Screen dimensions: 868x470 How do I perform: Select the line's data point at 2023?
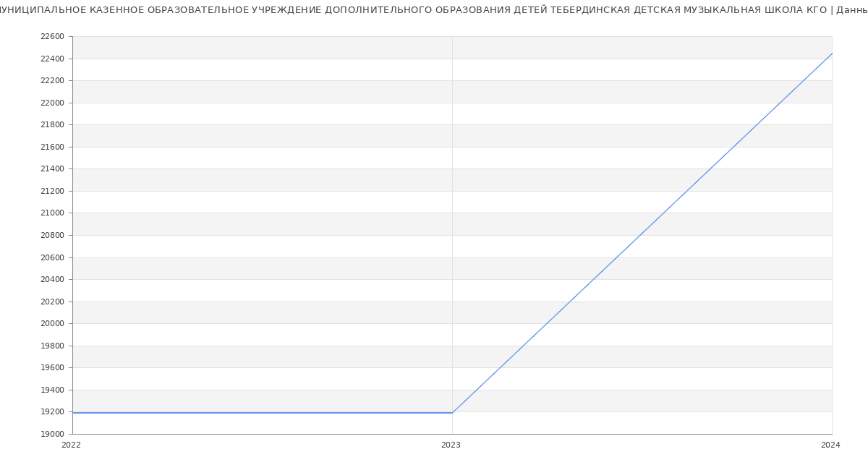(452, 413)
